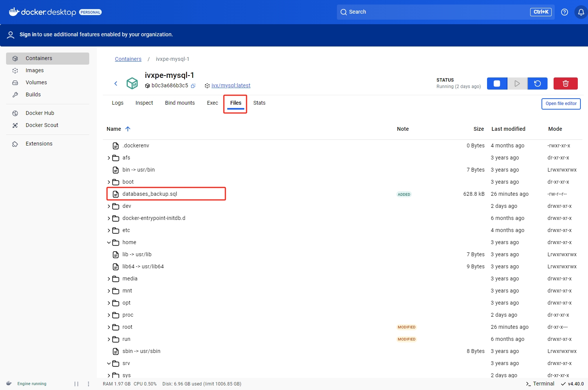Copy the container ID b0c3a686b3c5
Image resolution: width=588 pixels, height=390 pixels.
193,86
